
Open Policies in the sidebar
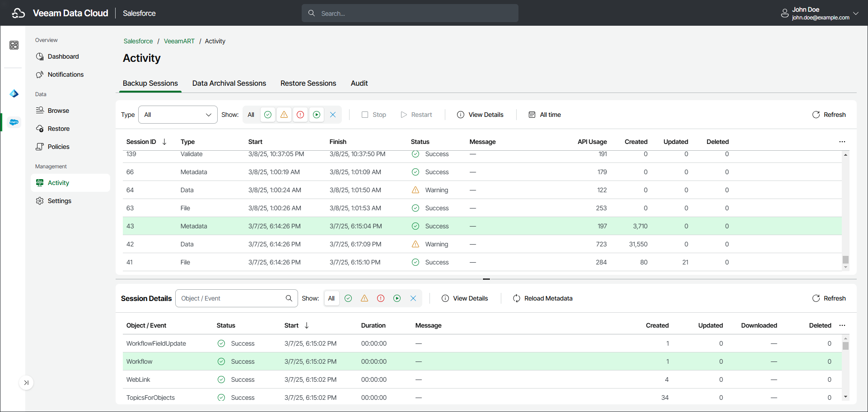coord(70,147)
